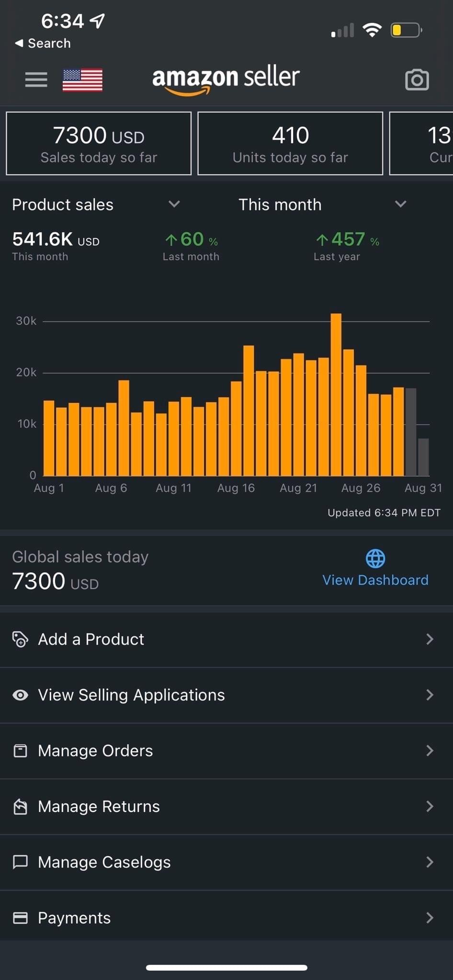Viewport: 453px width, 980px height.
Task: Open the Add a Product chevron
Action: 430,639
